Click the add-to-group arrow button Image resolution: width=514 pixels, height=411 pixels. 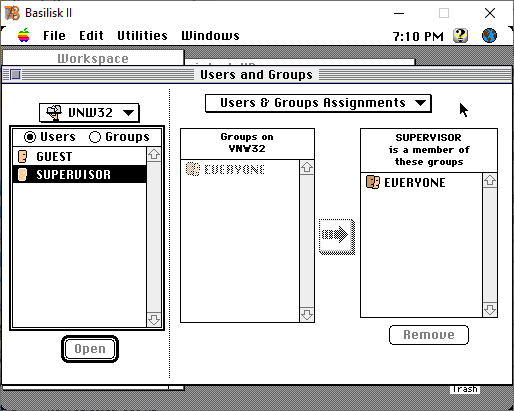click(x=337, y=237)
